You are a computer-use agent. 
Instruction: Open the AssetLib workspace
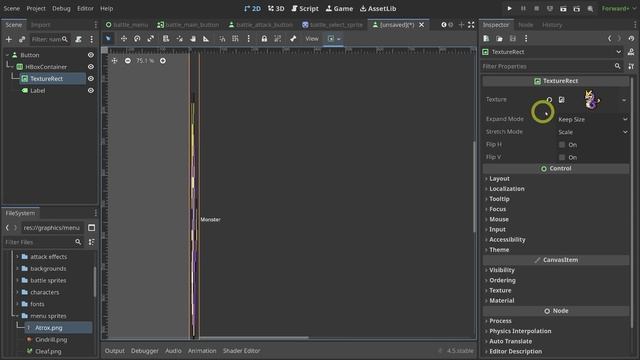(x=378, y=8)
